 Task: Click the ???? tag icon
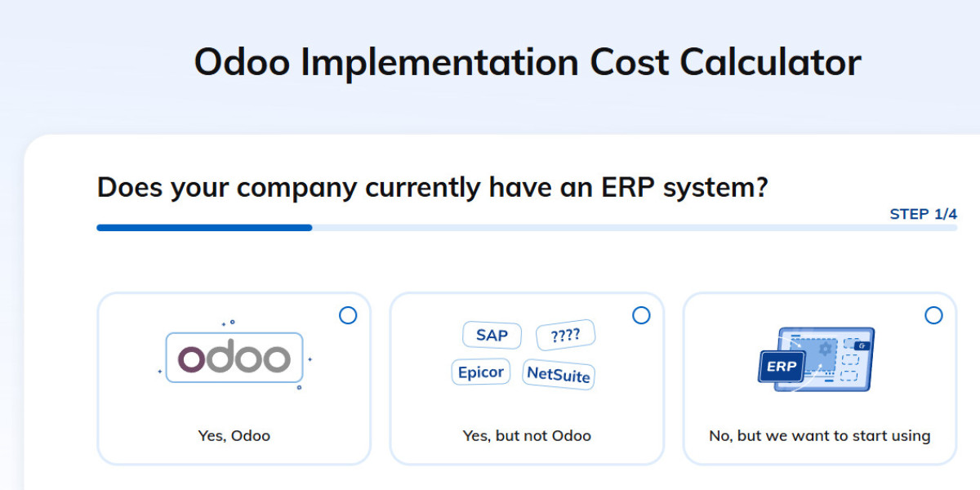[565, 335]
